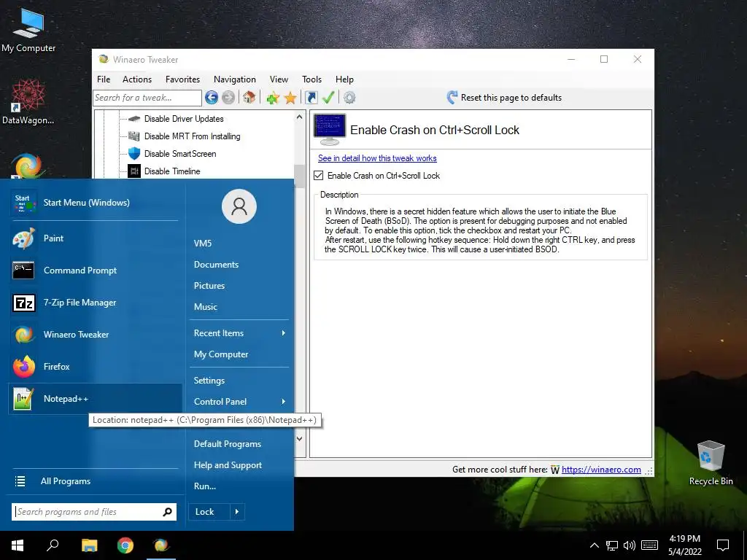Open Google Chrome from taskbar
The height and width of the screenshot is (560, 747).
pyautogui.click(x=125, y=545)
